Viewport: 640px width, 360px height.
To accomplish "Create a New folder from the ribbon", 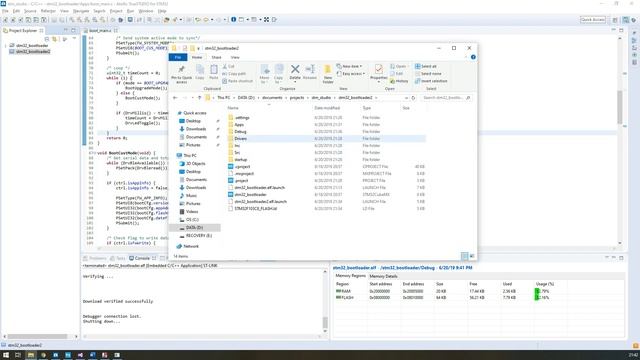I will (328, 74).
